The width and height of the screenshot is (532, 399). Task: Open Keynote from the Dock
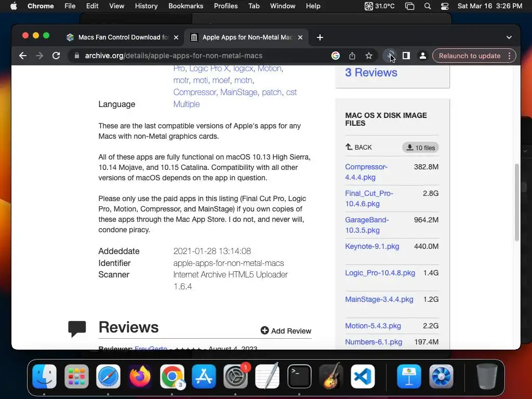tap(409, 376)
